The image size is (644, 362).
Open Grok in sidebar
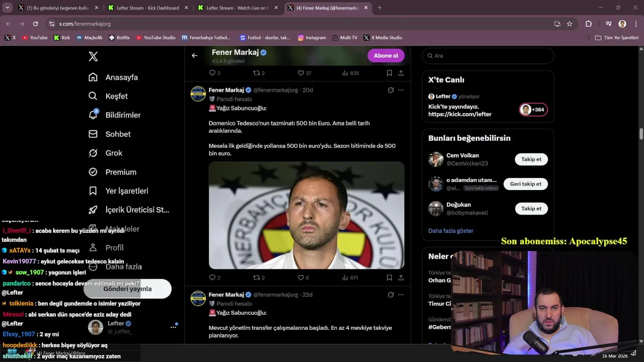pos(106,153)
